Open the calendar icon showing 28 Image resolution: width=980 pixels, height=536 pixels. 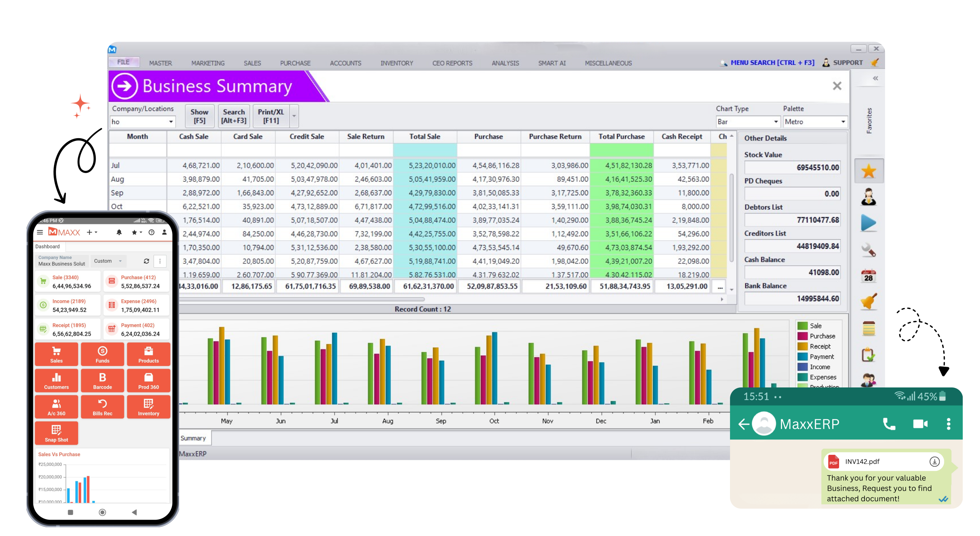coord(869,276)
